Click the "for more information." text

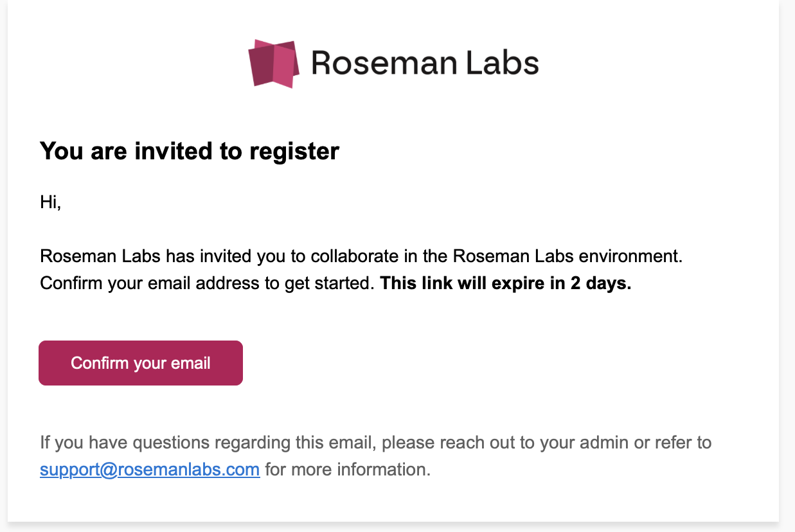(x=348, y=469)
